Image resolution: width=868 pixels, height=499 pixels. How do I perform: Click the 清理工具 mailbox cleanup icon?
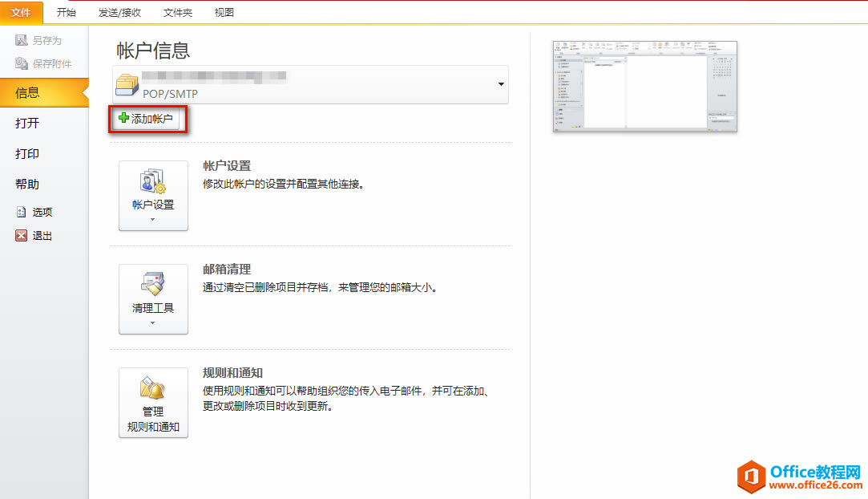click(x=152, y=284)
